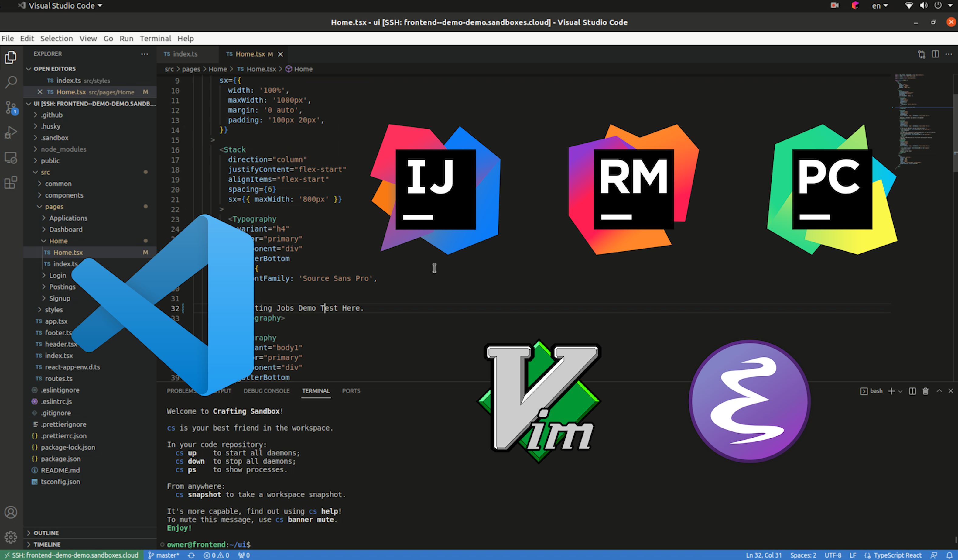Maximize terminal panel with chevron up

tap(939, 391)
